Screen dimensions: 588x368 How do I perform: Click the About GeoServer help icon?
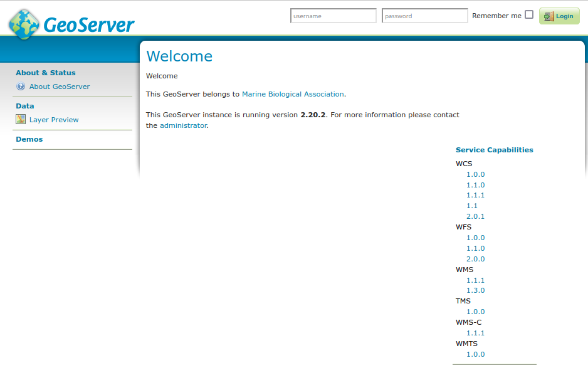(21, 87)
